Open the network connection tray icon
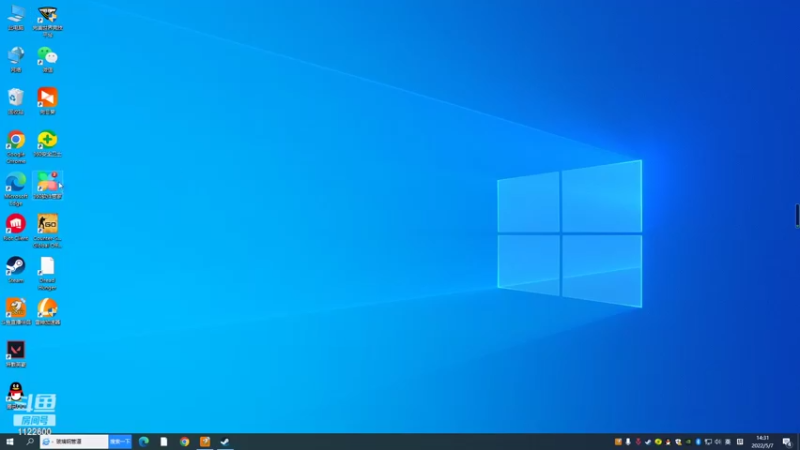The width and height of the screenshot is (800, 450). (708, 442)
